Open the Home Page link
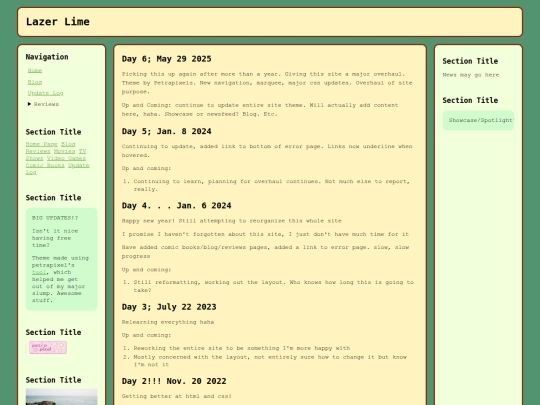The image size is (540, 405). 42,144
